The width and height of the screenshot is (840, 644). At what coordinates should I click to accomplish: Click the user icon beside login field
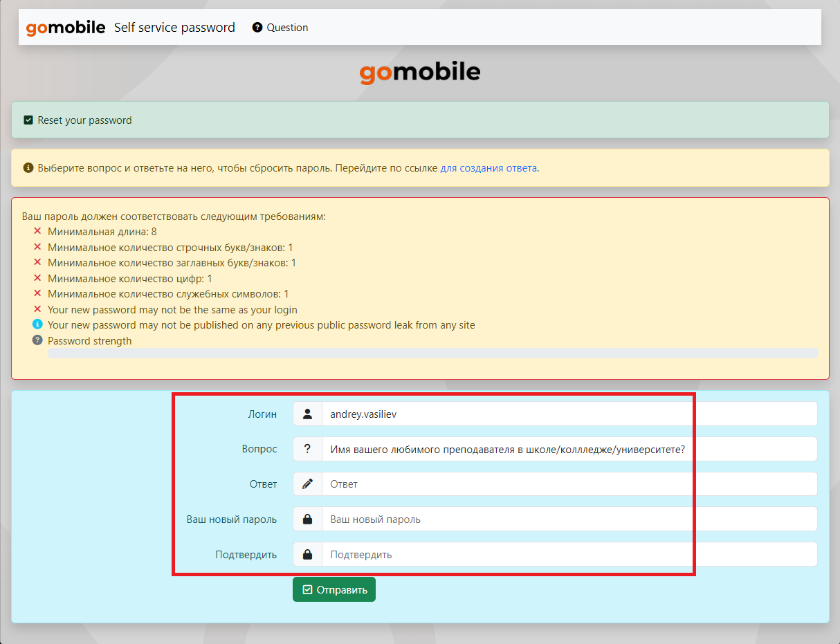point(307,414)
